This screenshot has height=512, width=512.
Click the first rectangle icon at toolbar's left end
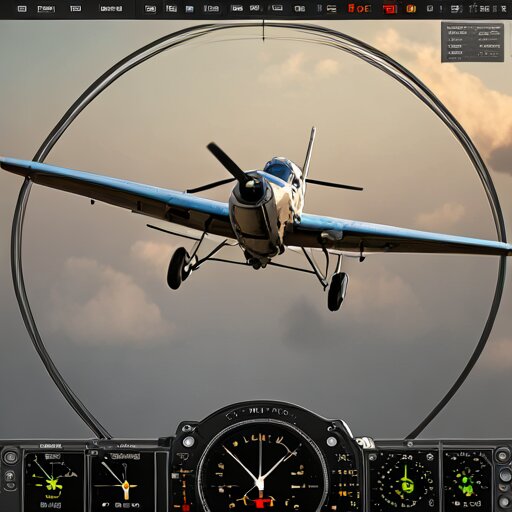[22, 9]
